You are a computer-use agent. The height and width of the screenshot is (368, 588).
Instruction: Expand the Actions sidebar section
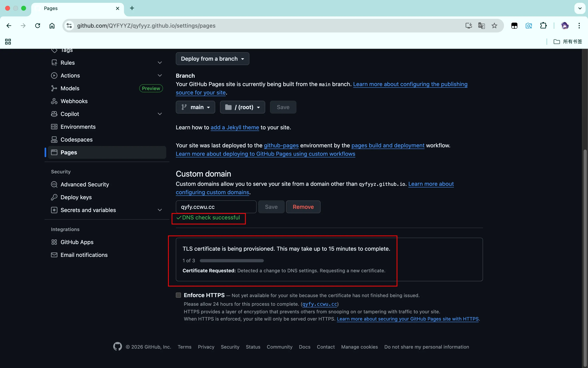pyautogui.click(x=160, y=75)
